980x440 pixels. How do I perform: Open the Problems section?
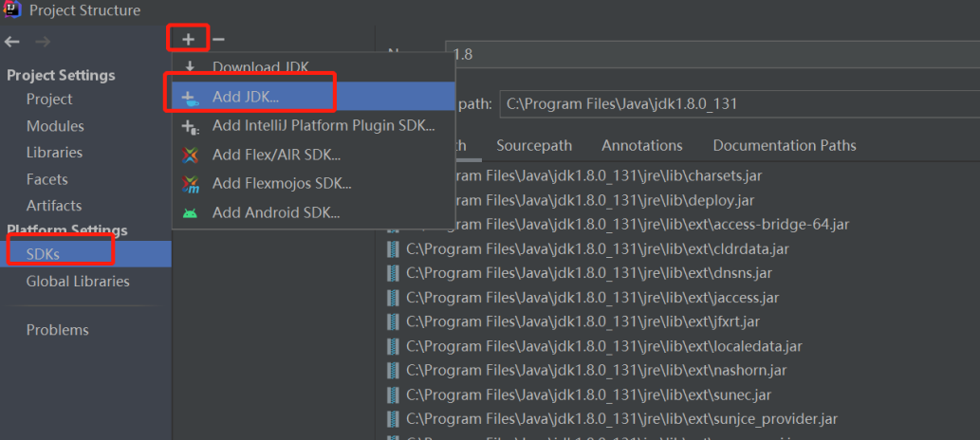(58, 330)
